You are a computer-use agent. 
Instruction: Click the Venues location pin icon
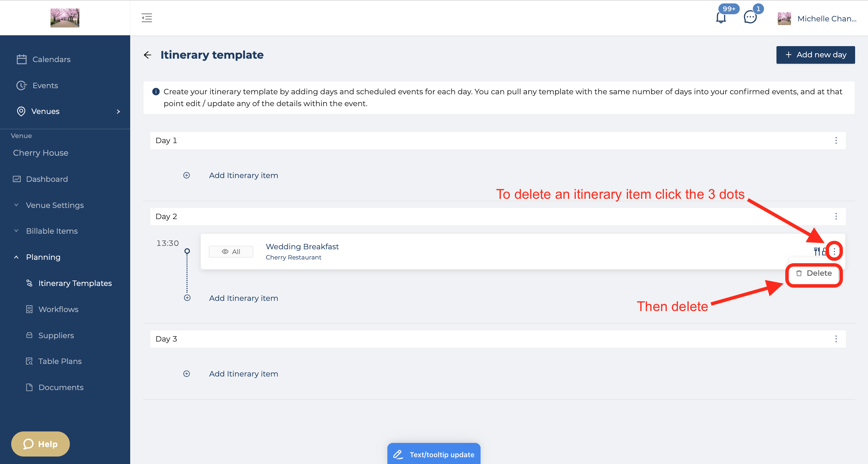click(21, 111)
